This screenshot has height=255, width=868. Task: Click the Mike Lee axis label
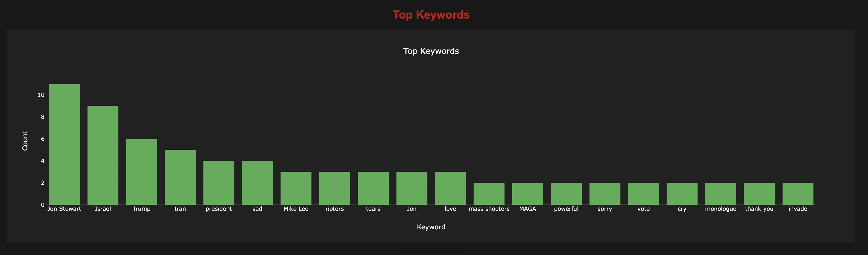point(296,209)
